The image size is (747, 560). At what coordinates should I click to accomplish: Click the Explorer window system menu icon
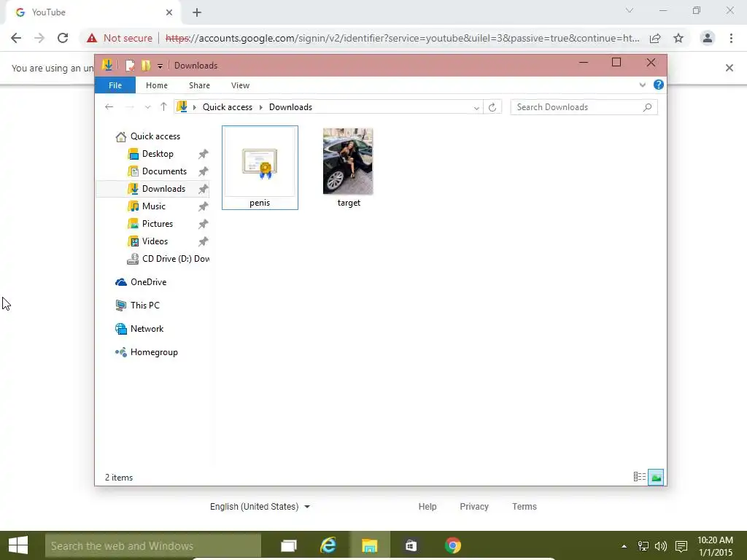(x=107, y=65)
